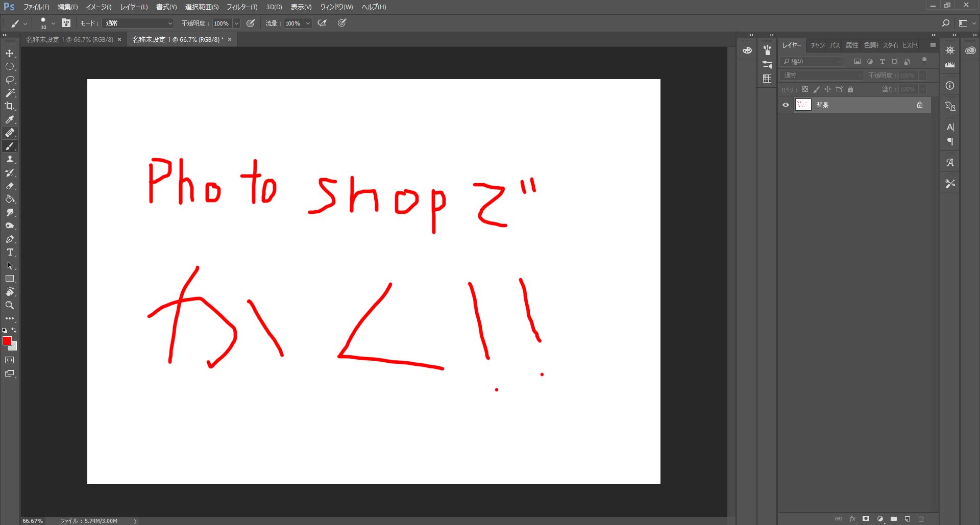The image size is (980, 525).
Task: Toggle visibility of the 背景 layer
Action: 786,105
